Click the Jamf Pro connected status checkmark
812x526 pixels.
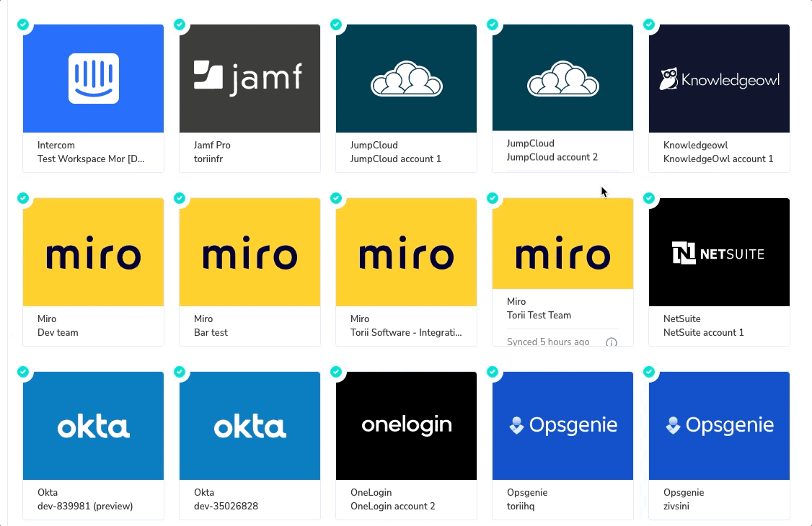click(180, 24)
